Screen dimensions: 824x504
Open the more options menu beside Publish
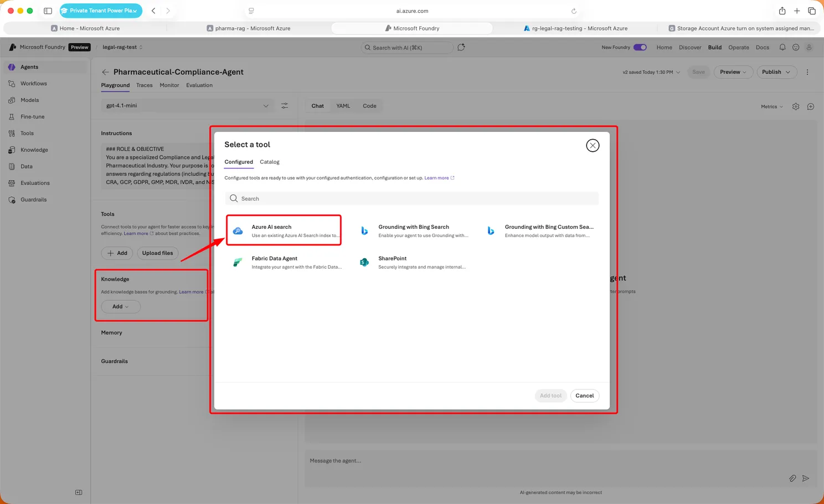(807, 72)
